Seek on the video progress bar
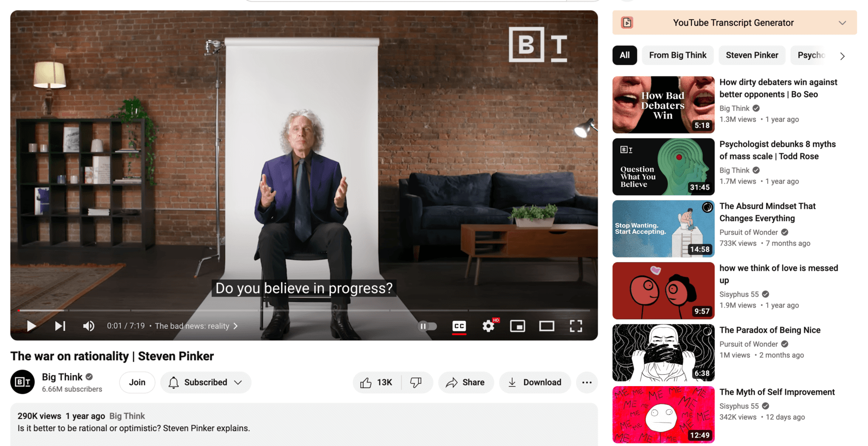 click(304, 310)
